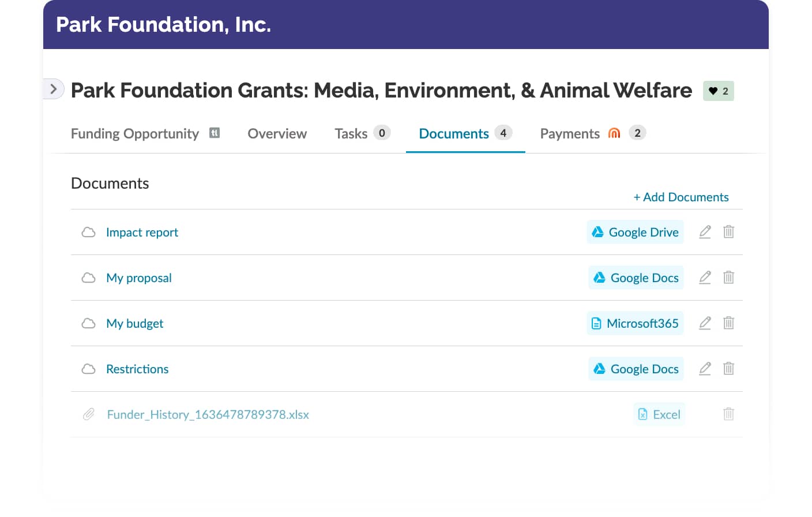Click the heart favorites badge next to the grant title
This screenshot has height=517, width=812.
718,91
